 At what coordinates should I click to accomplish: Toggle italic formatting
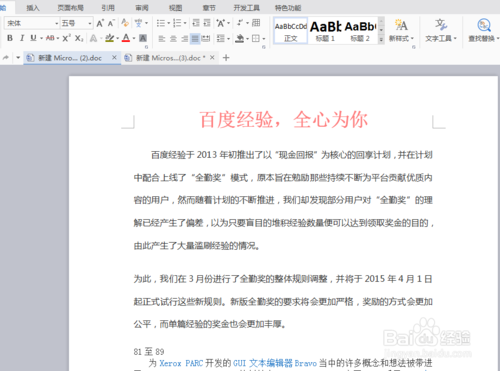click(22, 38)
